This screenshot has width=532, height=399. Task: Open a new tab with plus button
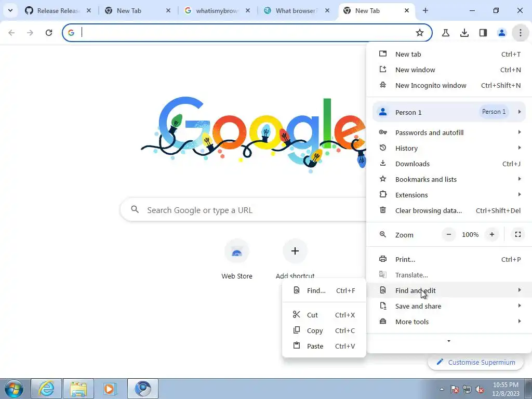pyautogui.click(x=425, y=10)
